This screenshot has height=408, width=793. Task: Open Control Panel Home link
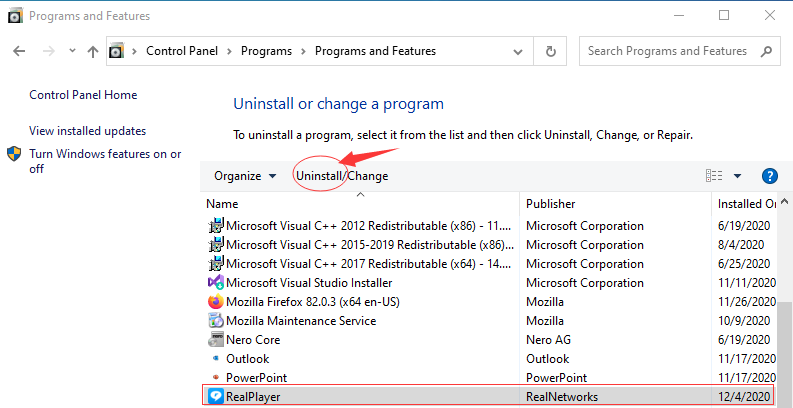[83, 95]
